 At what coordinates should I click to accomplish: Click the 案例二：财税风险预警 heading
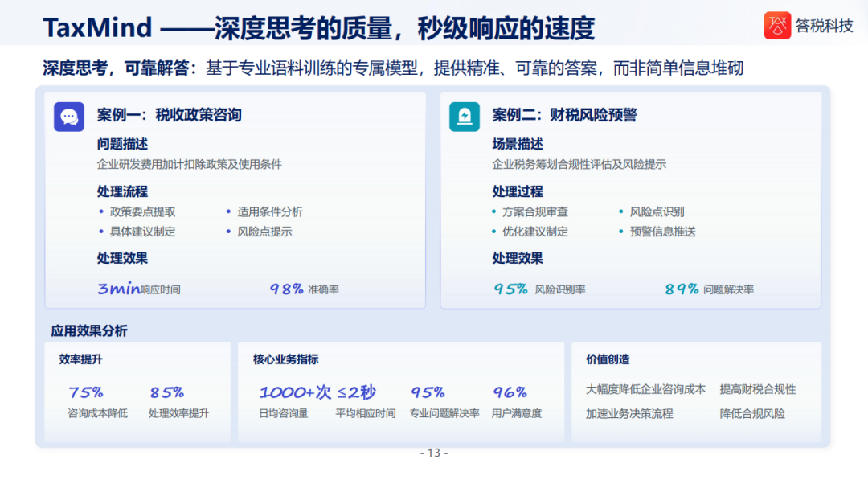(x=565, y=115)
